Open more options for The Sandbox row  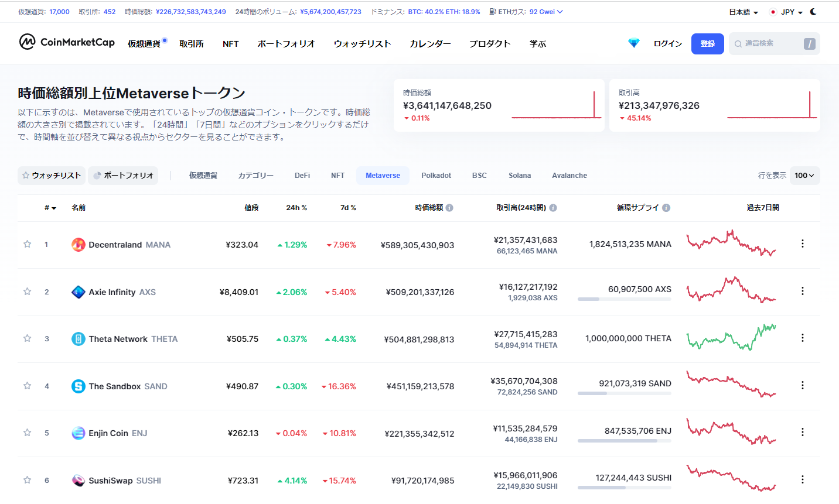[803, 385]
